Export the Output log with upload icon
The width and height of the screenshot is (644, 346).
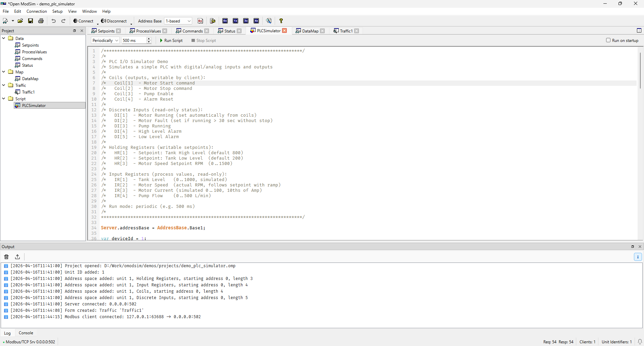17,257
